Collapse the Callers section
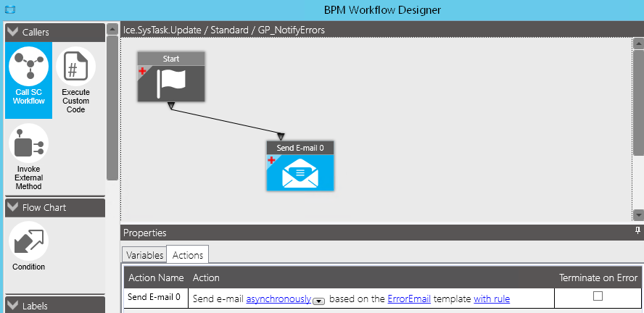Image resolution: width=644 pixels, height=313 pixels. pos(13,32)
